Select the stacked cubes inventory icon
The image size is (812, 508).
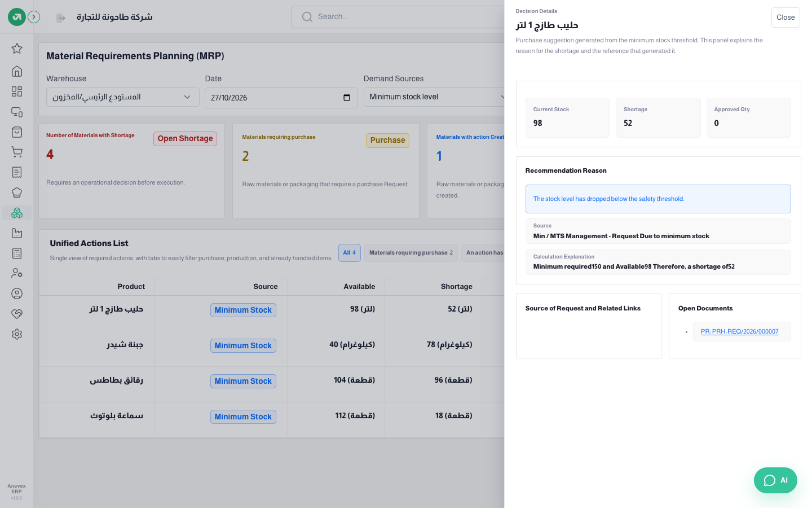[17, 213]
